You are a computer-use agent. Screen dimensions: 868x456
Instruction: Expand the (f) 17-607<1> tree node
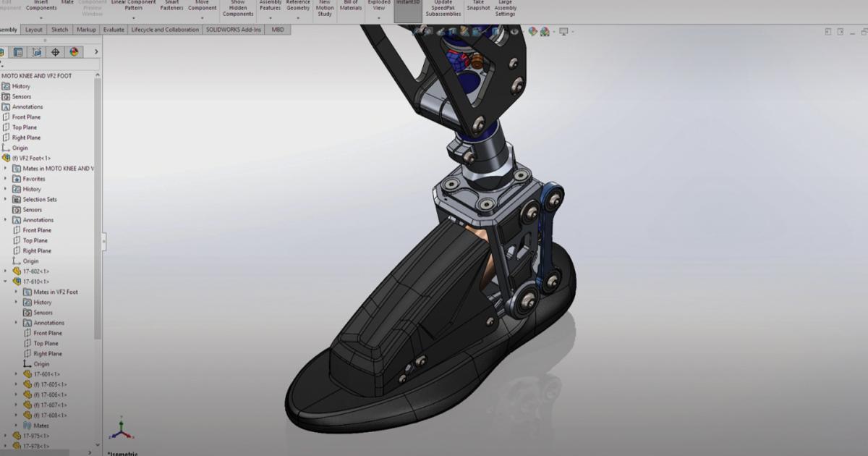(x=16, y=405)
